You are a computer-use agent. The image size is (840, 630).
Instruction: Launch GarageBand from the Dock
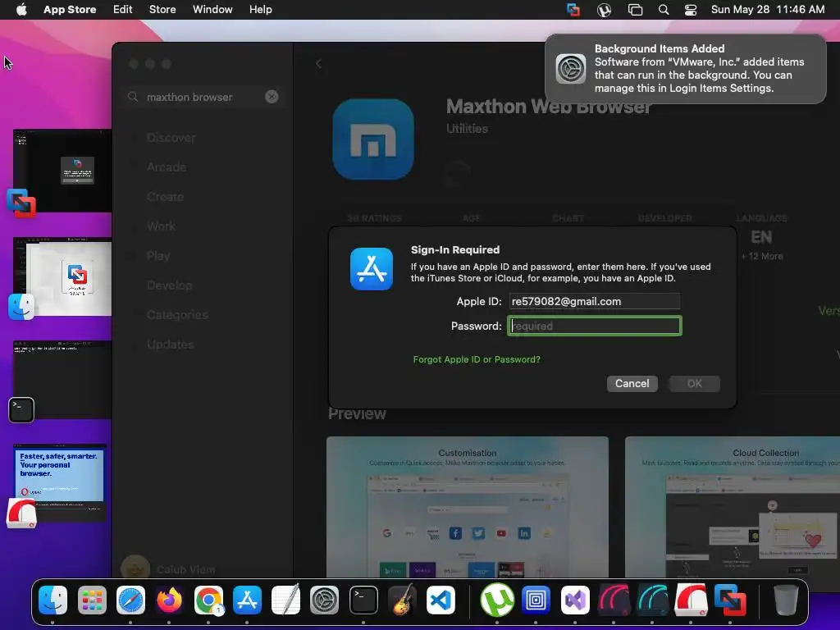(x=402, y=600)
